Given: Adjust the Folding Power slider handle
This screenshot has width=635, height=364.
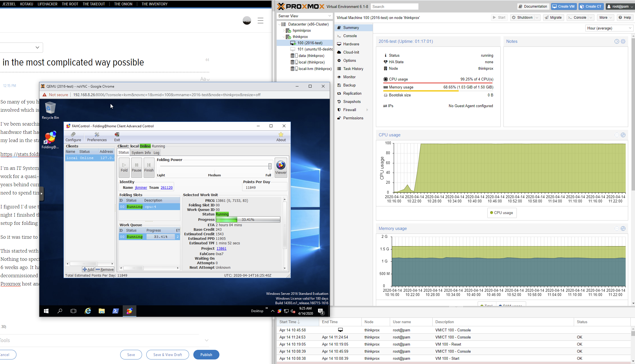Looking at the screenshot, I should click(270, 166).
